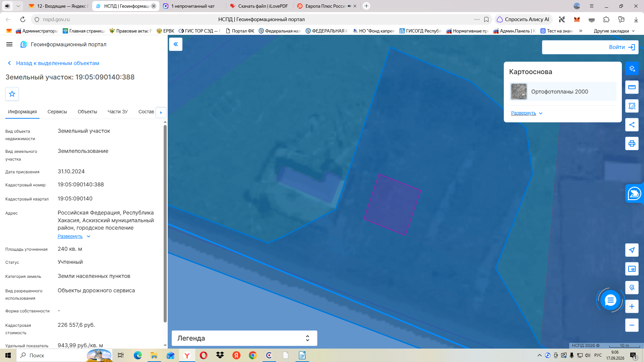The image size is (644, 362).
Task: Show more tabs with right arrow
Action: tap(161, 112)
